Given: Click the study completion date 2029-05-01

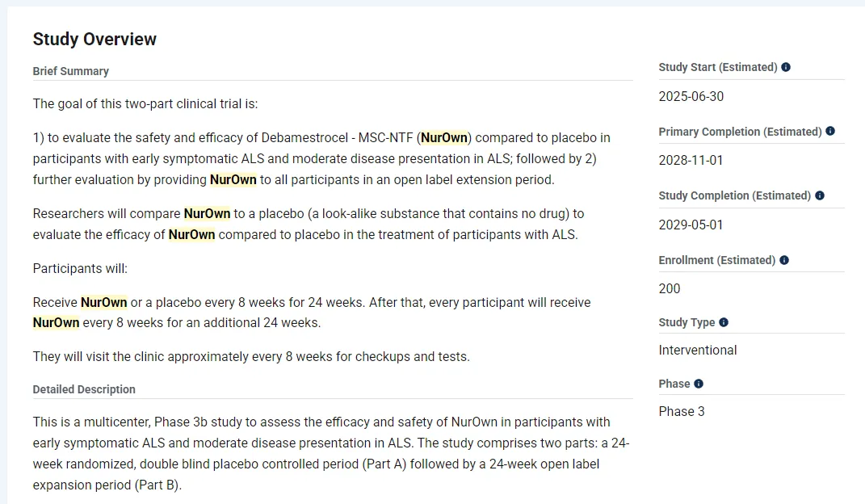Looking at the screenshot, I should 691,225.
